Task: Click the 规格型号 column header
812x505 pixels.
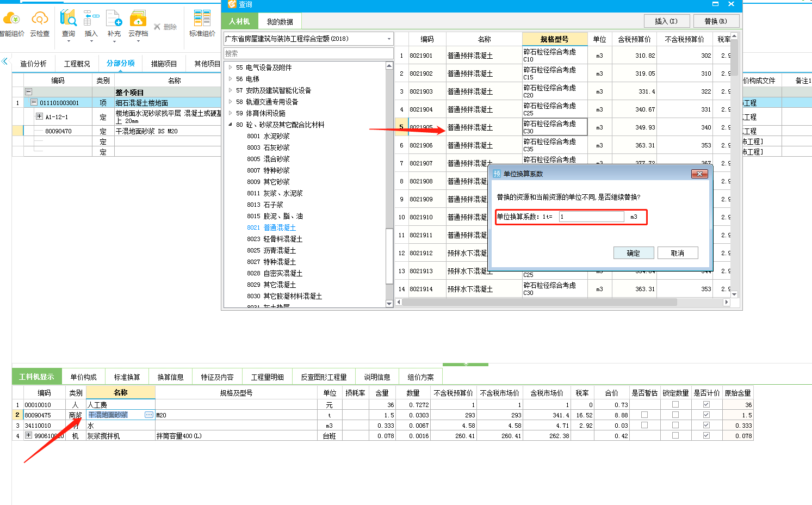Action: tap(555, 39)
